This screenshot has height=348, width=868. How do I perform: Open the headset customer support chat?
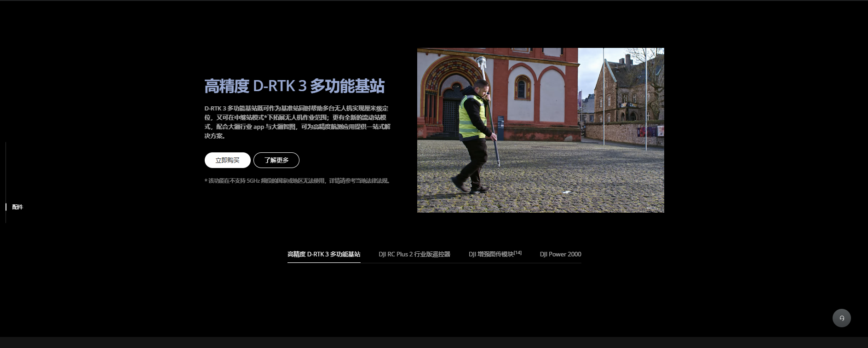coord(841,318)
